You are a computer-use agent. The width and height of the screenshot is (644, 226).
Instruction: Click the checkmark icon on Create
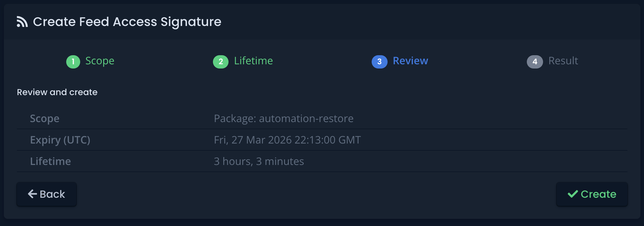[573, 194]
